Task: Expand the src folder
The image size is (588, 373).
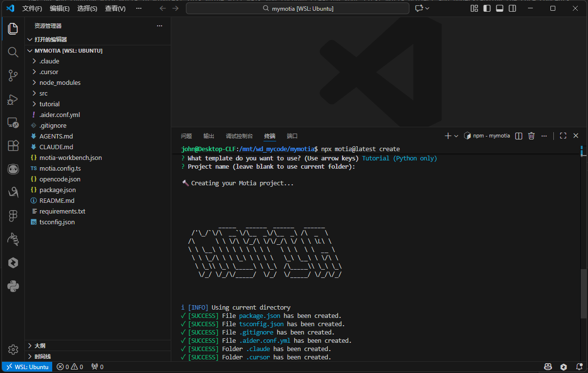Action: coord(98,93)
